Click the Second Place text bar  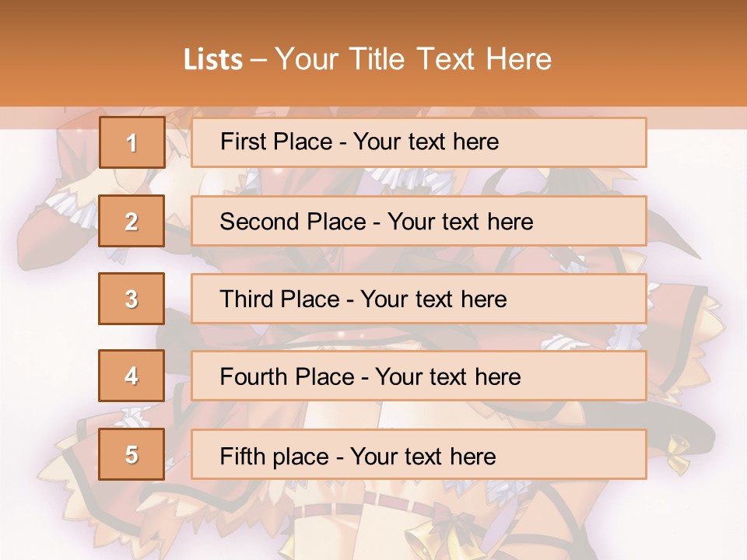pyautogui.click(x=419, y=221)
